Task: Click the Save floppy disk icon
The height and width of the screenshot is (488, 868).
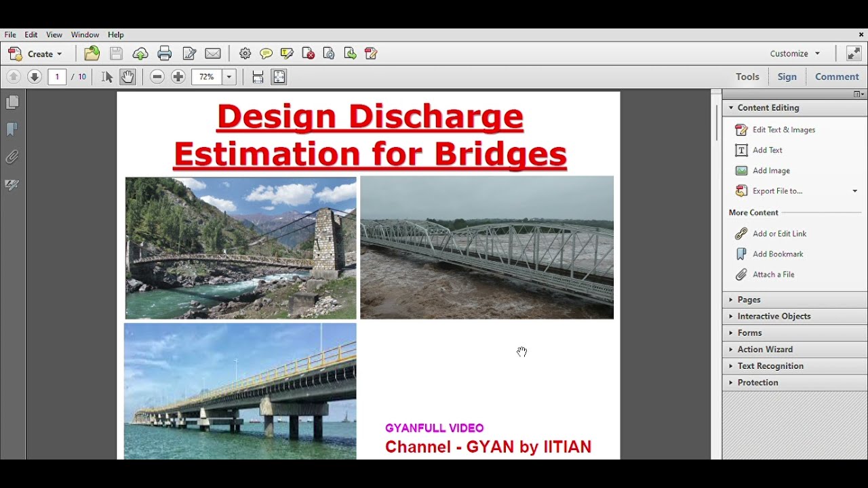Action: 116,54
